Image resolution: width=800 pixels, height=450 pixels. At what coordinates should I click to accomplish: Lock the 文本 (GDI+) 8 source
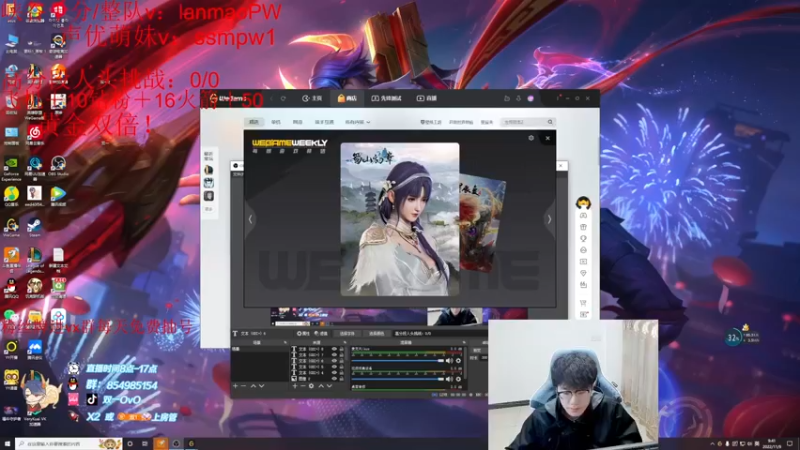[x=342, y=349]
